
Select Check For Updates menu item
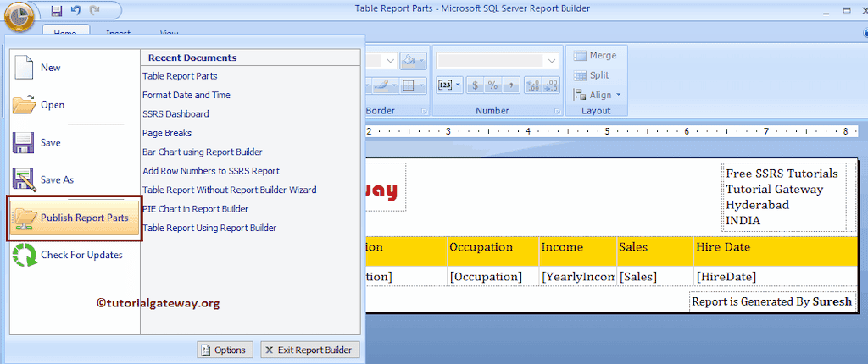75,255
